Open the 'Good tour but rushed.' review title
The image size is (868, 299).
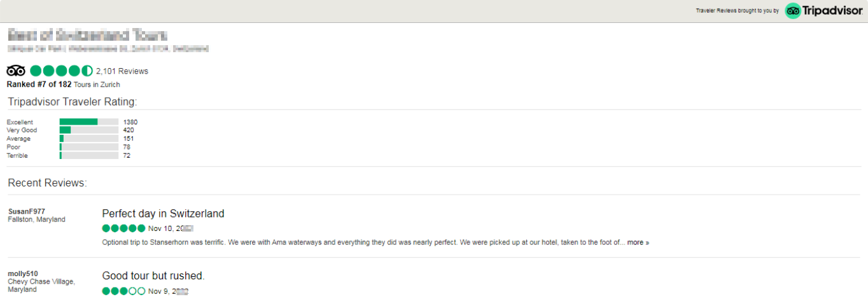click(x=153, y=276)
